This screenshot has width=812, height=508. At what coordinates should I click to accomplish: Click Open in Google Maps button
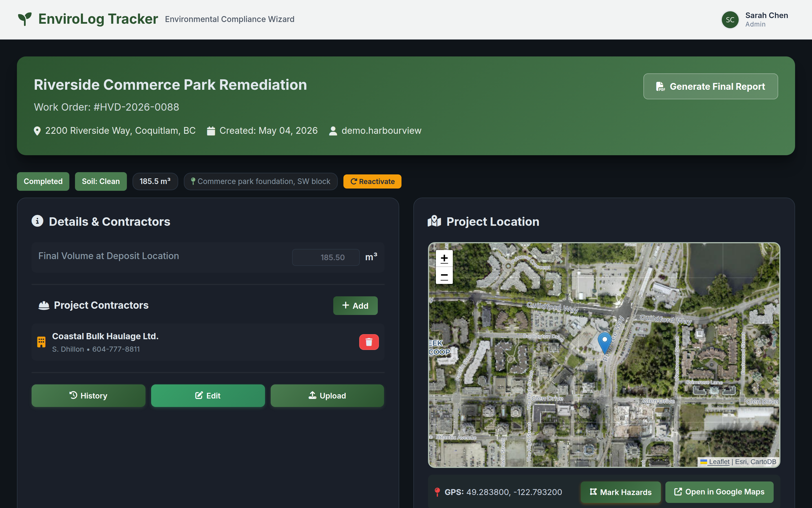pyautogui.click(x=719, y=492)
